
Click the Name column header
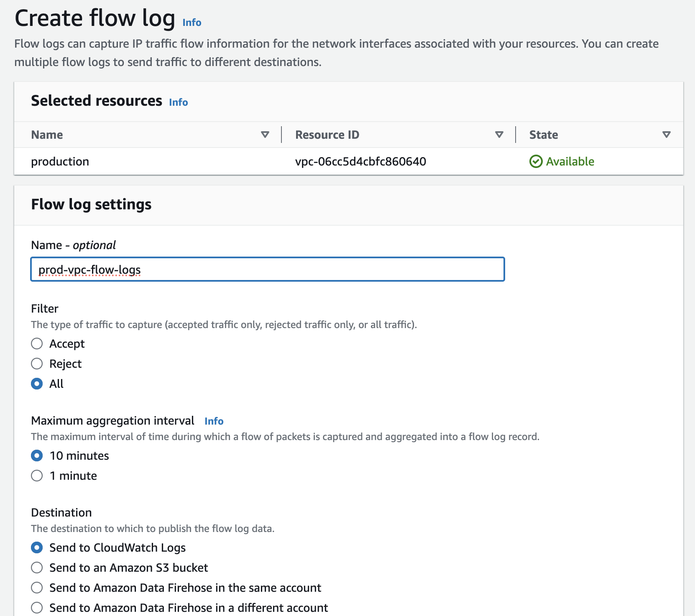point(47,135)
